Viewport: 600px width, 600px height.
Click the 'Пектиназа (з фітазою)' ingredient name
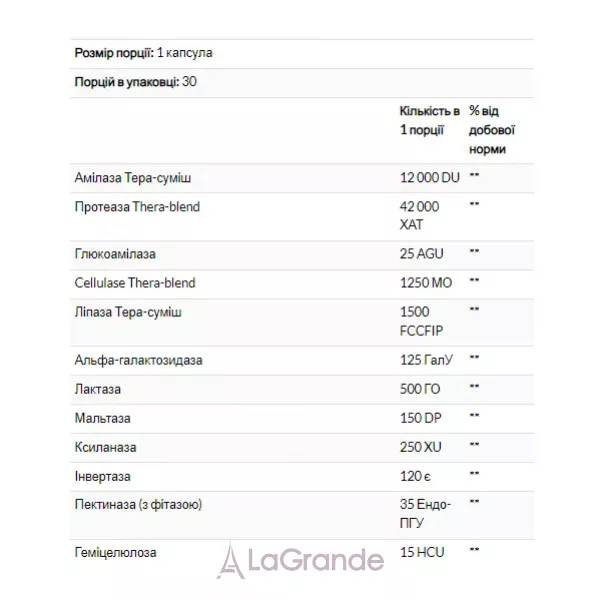coord(138,505)
